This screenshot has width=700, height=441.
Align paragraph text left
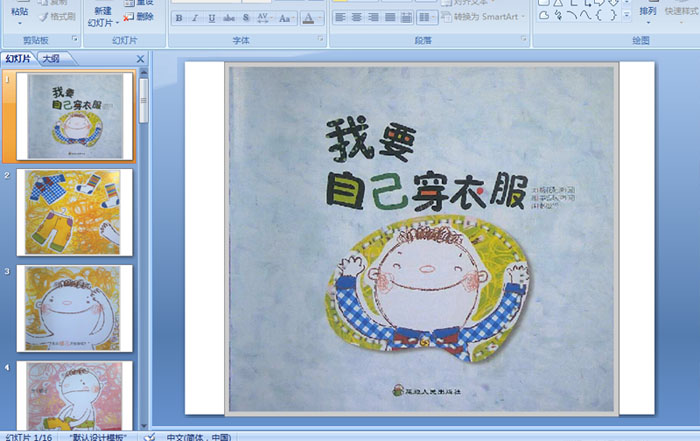(341, 17)
